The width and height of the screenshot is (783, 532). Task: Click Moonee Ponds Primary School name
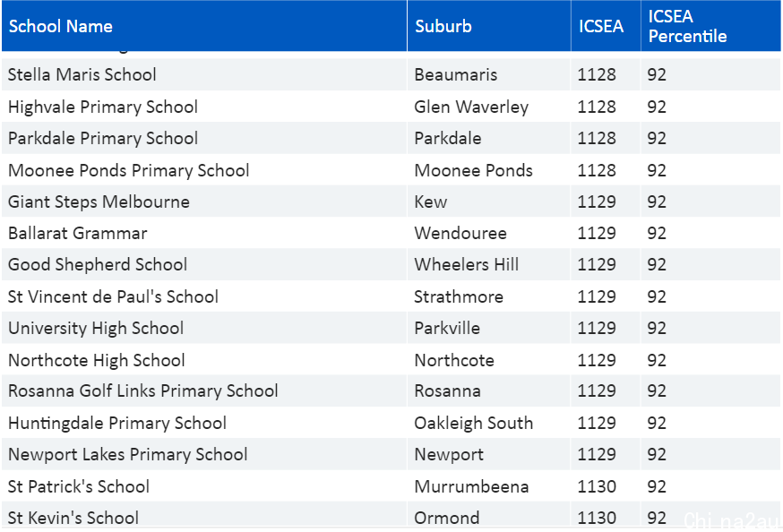128,170
